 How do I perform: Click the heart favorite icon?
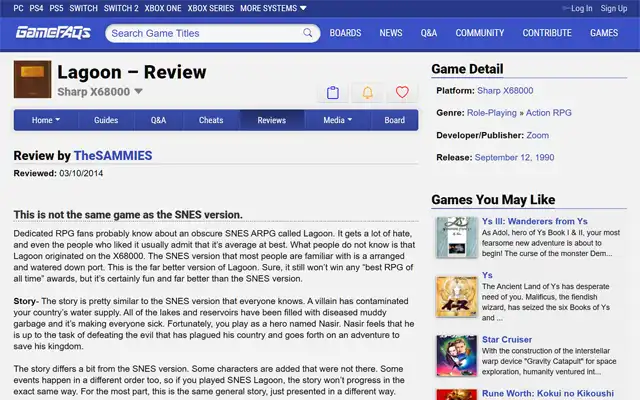point(402,92)
